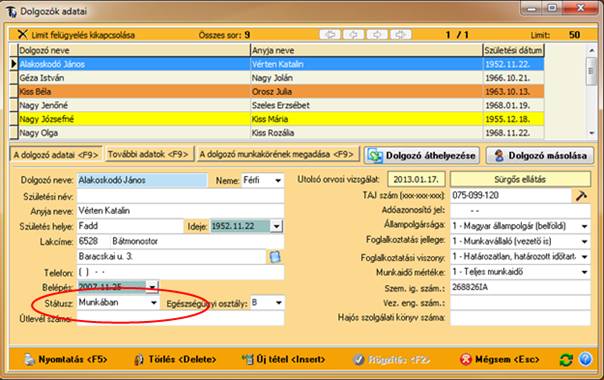Image resolution: width=604 pixels, height=380 pixels.
Task: Click the Születési név input field
Action: click(180, 196)
